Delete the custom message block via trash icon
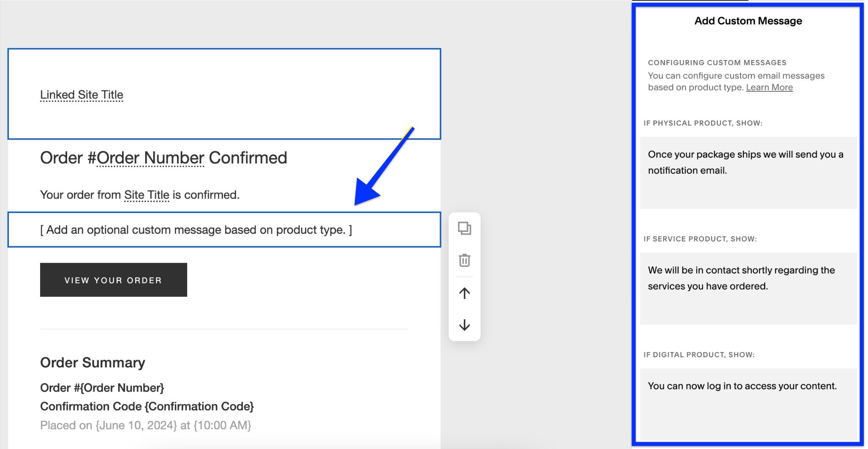Screen dimensions: 868x449 pyautogui.click(x=464, y=260)
